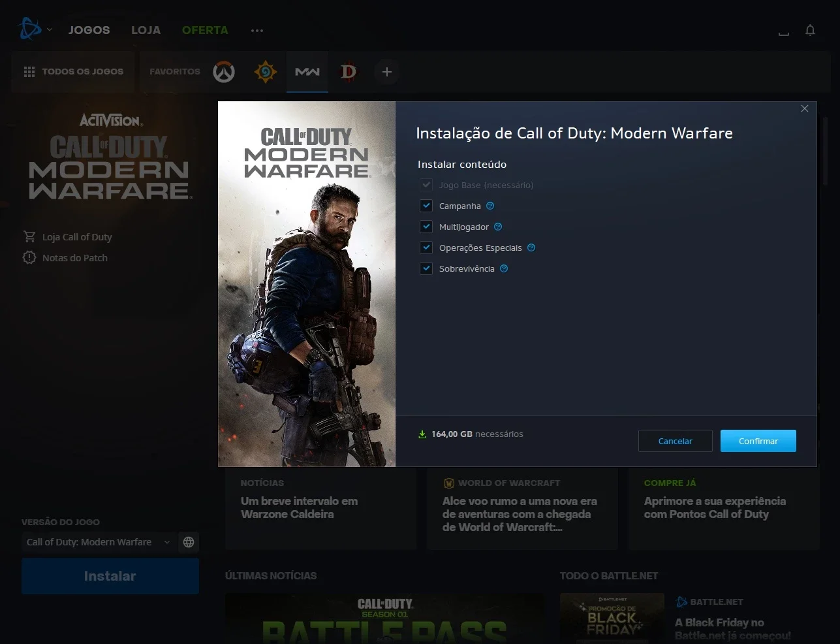Select the Overwatch favorite icon
Image resolution: width=840 pixels, height=644 pixels.
pos(224,72)
